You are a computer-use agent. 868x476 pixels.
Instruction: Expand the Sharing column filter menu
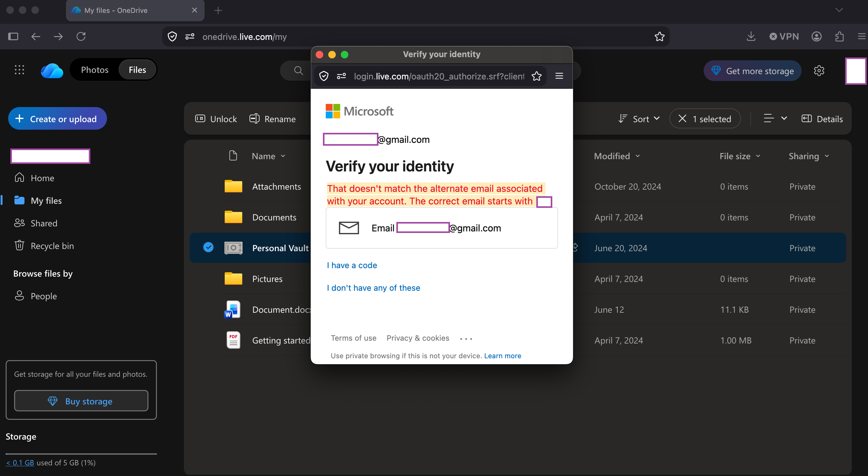(x=827, y=156)
